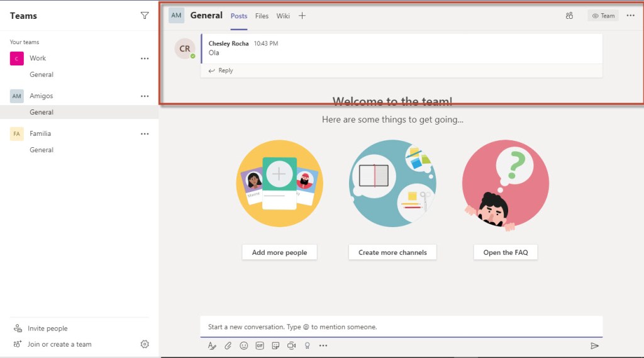Open more options for Amigos team
Viewport: 644px width, 358px height.
coord(145,96)
